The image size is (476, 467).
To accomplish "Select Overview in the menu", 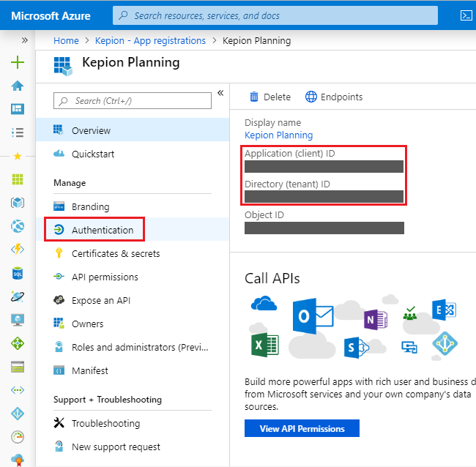I will tap(133, 130).
